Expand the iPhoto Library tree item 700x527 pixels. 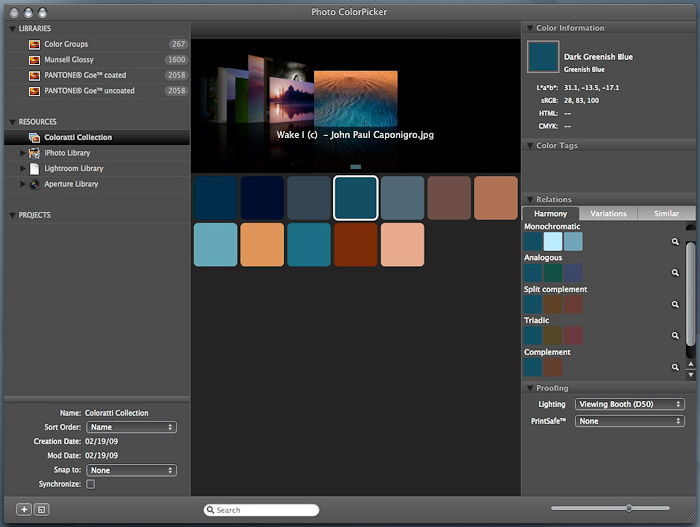(x=22, y=153)
